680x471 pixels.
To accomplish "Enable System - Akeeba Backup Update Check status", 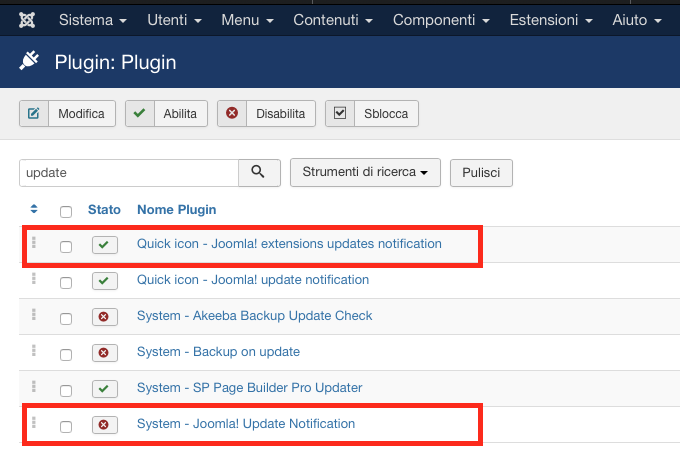I will (105, 317).
